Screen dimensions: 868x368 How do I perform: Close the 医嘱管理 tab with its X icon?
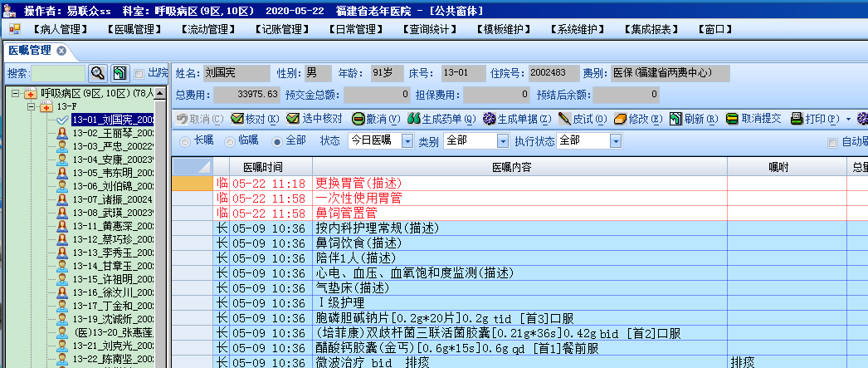[x=61, y=51]
